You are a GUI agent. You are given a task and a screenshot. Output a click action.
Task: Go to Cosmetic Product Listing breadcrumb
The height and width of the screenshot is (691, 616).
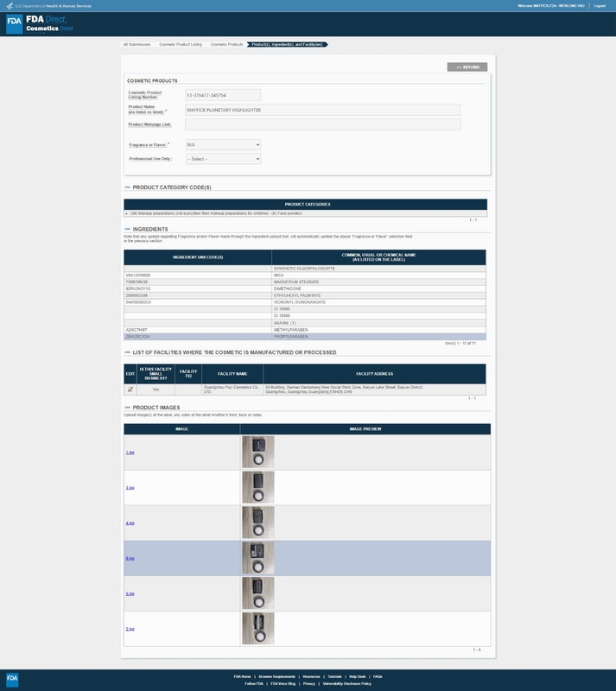point(180,44)
